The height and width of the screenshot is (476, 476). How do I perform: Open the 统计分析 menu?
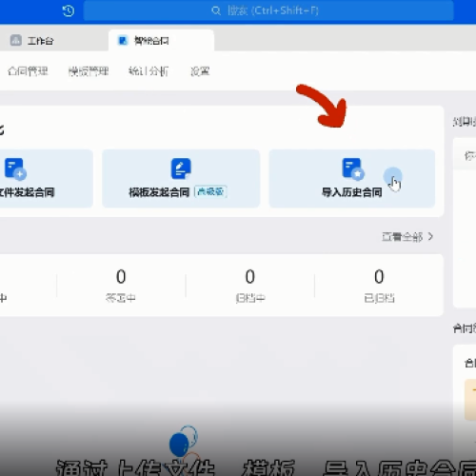pos(149,71)
